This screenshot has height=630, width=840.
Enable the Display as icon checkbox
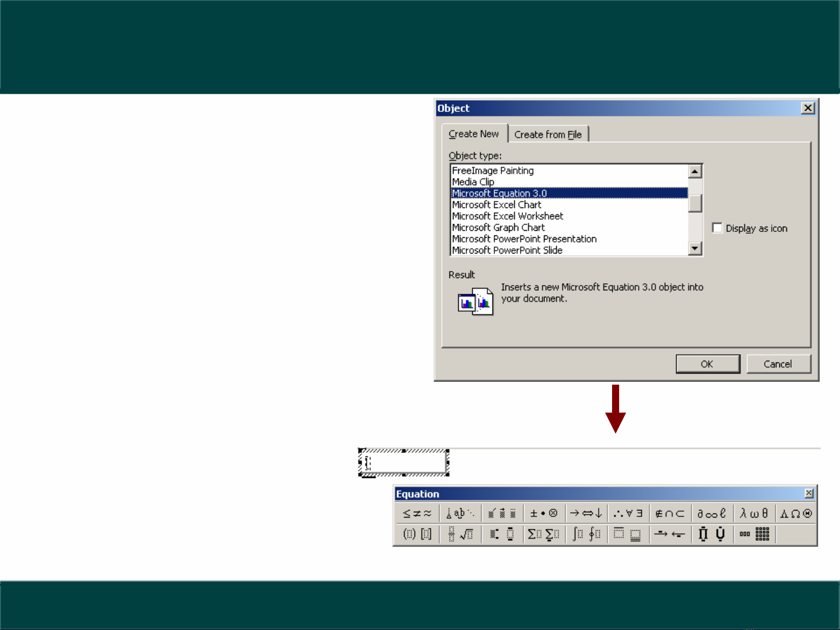(x=718, y=228)
